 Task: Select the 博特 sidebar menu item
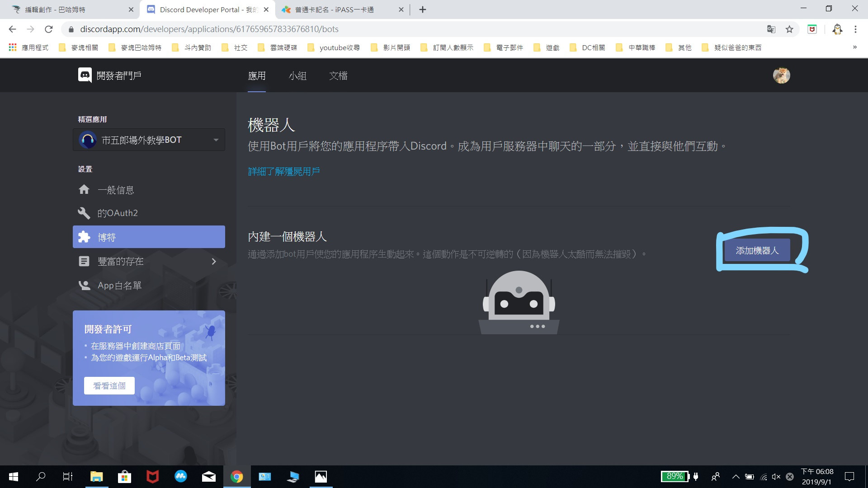tap(149, 237)
